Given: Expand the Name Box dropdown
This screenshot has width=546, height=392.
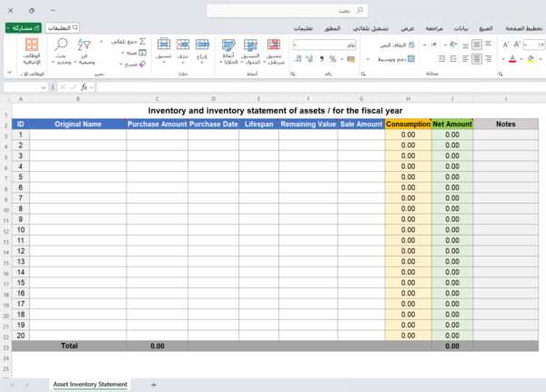Looking at the screenshot, I should pyautogui.click(x=44, y=86).
